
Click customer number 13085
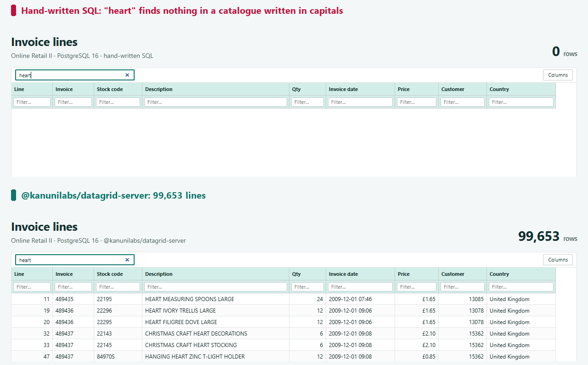pyautogui.click(x=463, y=299)
